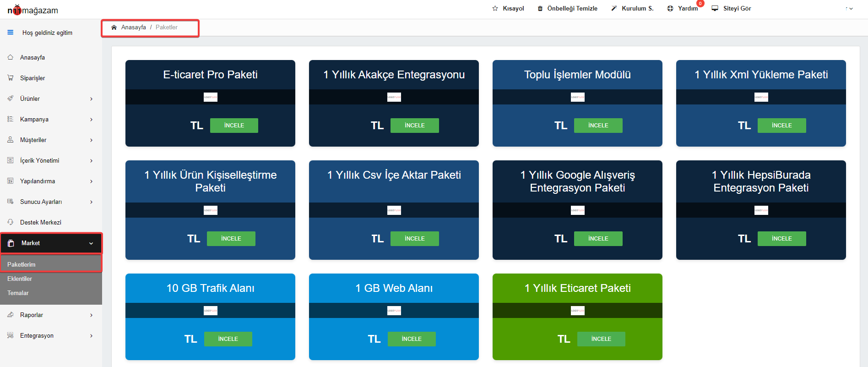
Task: Click the Siparişler cart icon
Action: coord(11,78)
